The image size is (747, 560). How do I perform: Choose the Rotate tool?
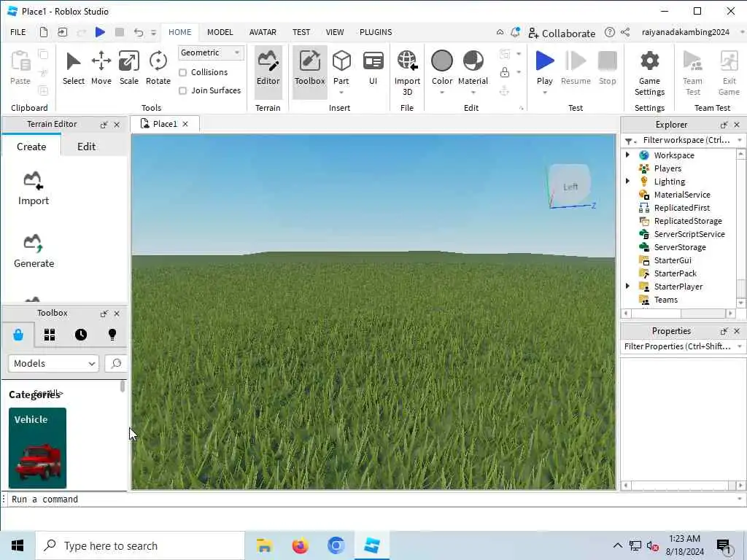point(158,68)
